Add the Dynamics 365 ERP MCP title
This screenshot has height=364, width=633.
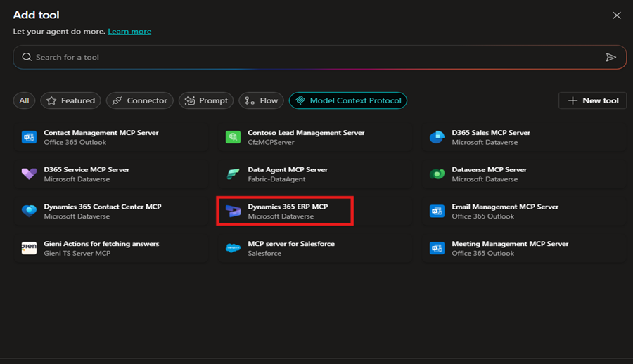pyautogui.click(x=288, y=207)
